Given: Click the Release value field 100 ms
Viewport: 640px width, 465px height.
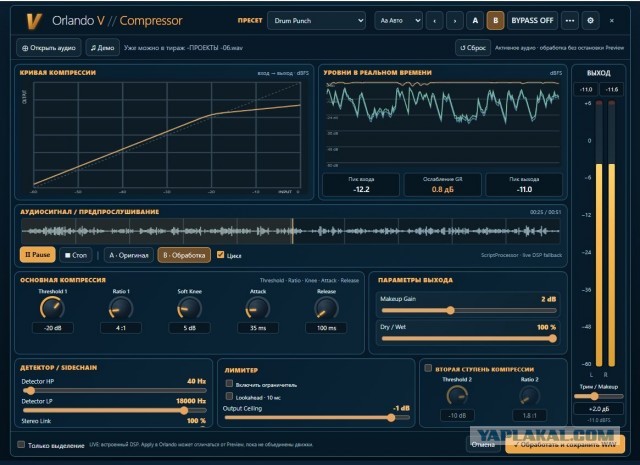Looking at the screenshot, I should [326, 328].
